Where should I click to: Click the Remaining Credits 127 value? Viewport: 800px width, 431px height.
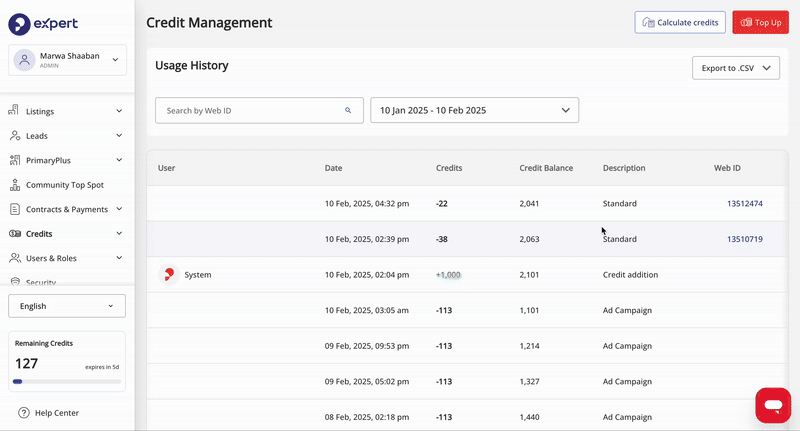27,364
